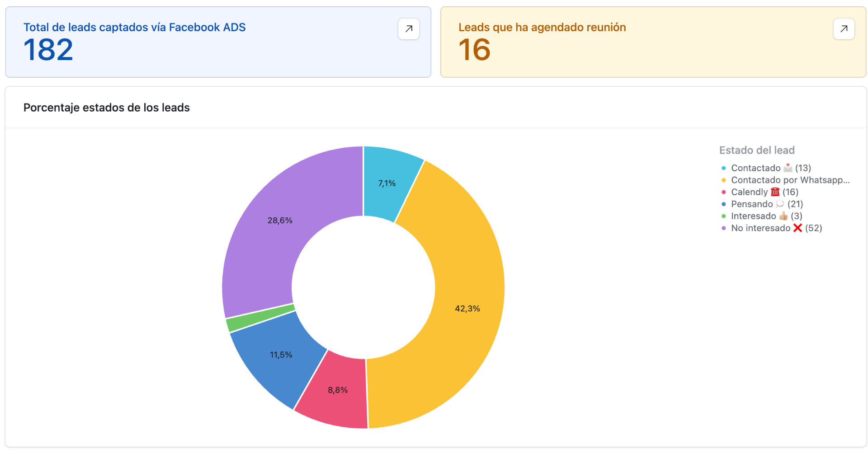Image resolution: width=868 pixels, height=454 pixels.
Task: Click the 182 total leads number
Action: 48,50
